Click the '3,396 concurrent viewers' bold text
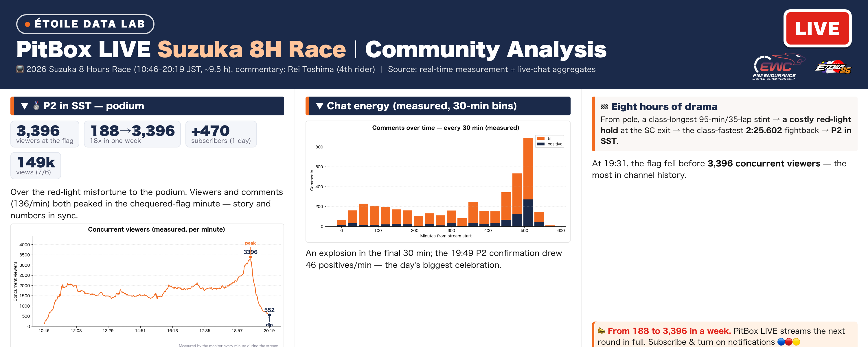Screen dimensions: 868x347 pos(764,164)
